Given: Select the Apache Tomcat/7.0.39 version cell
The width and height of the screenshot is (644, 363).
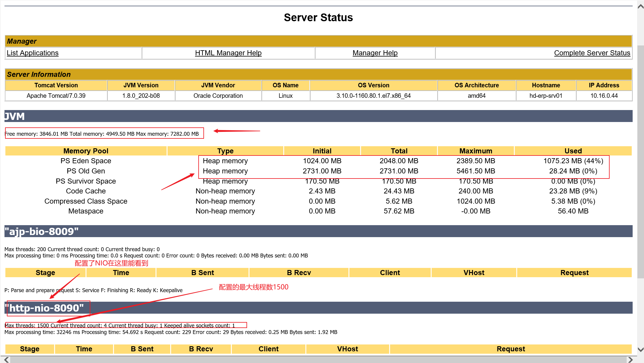Looking at the screenshot, I should click(56, 96).
